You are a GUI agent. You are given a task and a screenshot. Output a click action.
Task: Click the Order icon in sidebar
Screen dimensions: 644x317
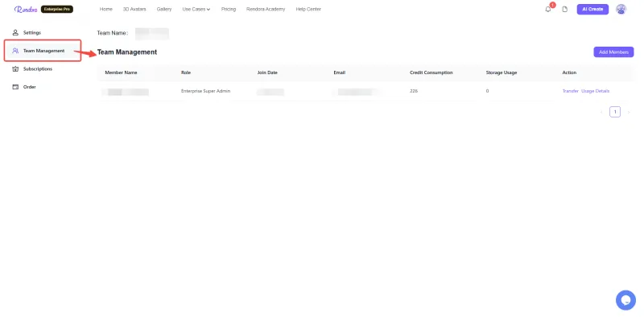point(15,87)
